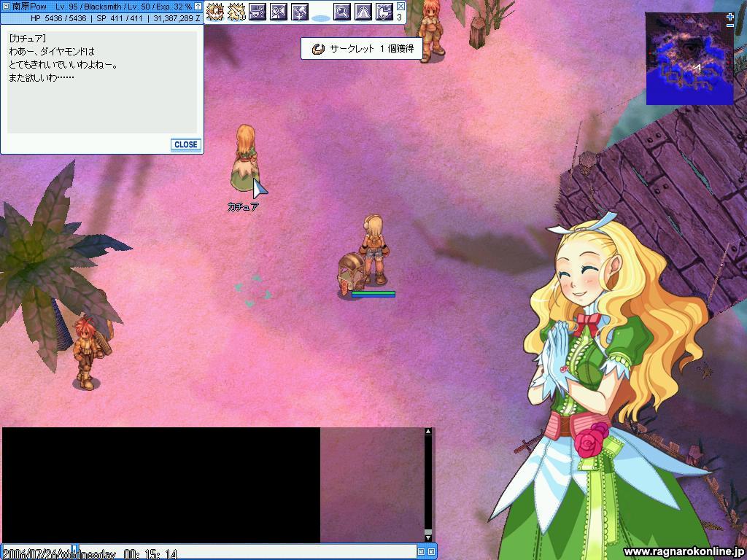Zoom in the minimap with the plus icon

pos(729,17)
